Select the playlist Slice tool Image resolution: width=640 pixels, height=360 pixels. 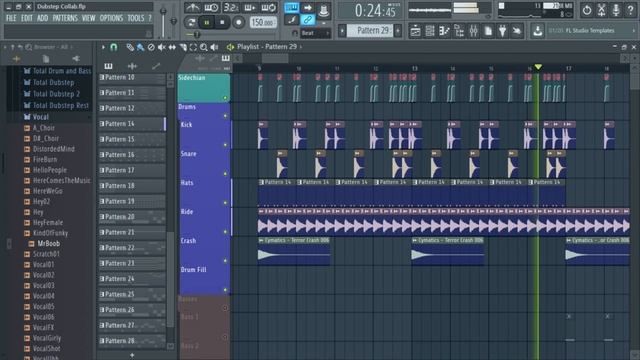183,47
